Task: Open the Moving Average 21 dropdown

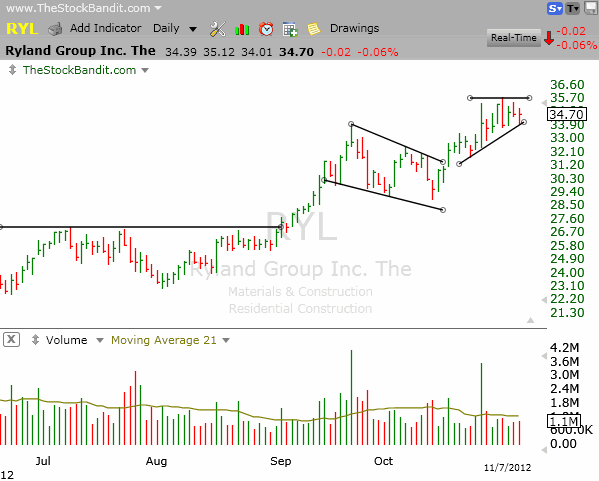Action: (226, 340)
